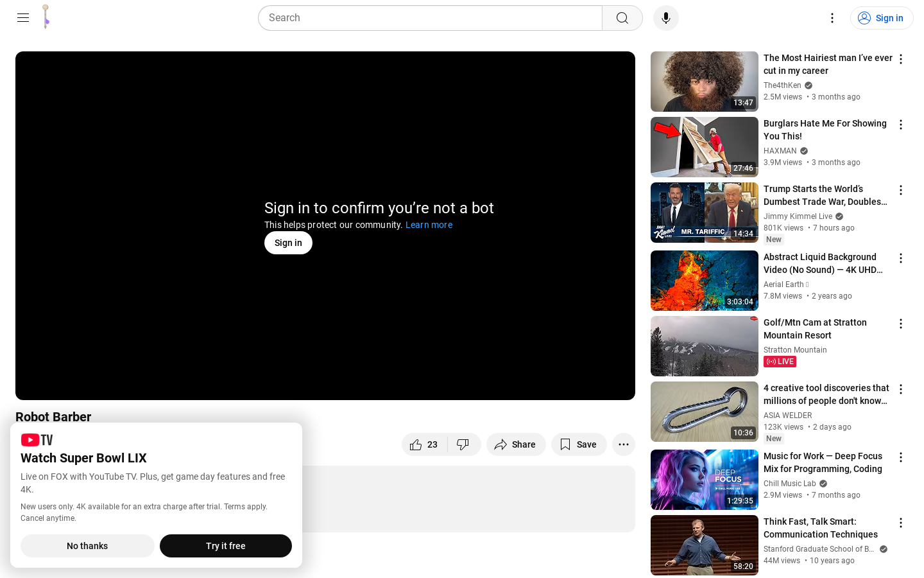Start voice search with microphone icon

(666, 18)
